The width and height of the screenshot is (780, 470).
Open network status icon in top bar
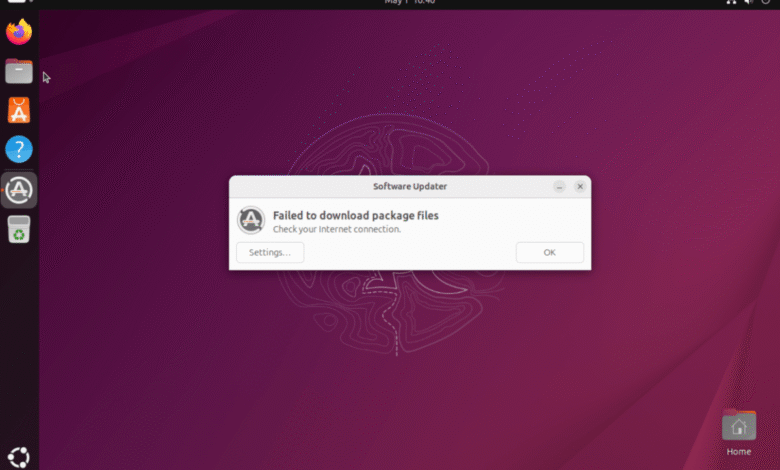tap(731, 2)
